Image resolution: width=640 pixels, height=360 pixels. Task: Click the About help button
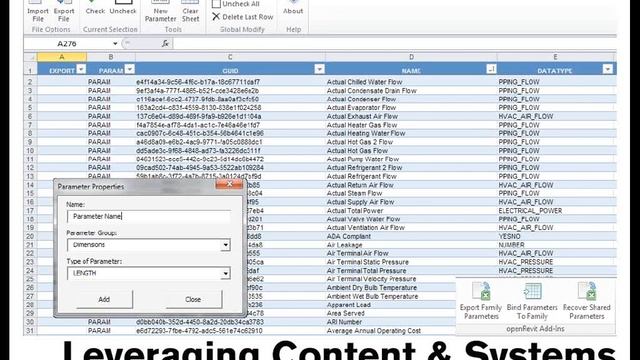pyautogui.click(x=293, y=8)
